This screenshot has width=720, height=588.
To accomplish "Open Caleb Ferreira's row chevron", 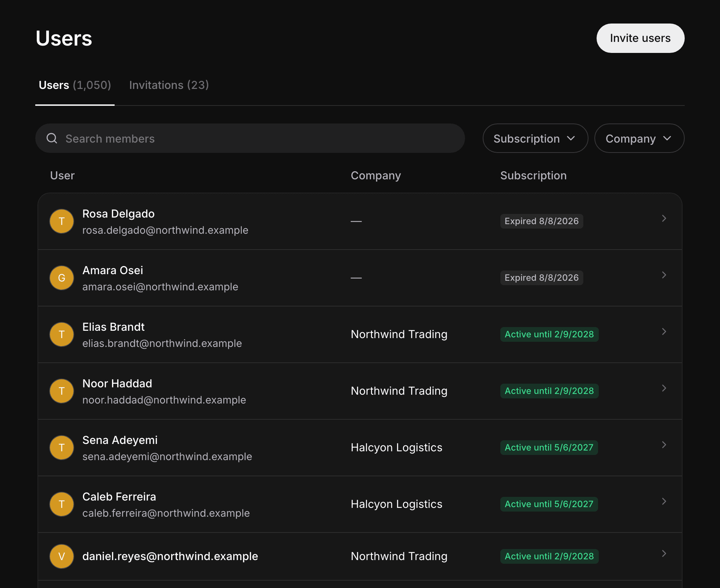I will click(x=664, y=502).
